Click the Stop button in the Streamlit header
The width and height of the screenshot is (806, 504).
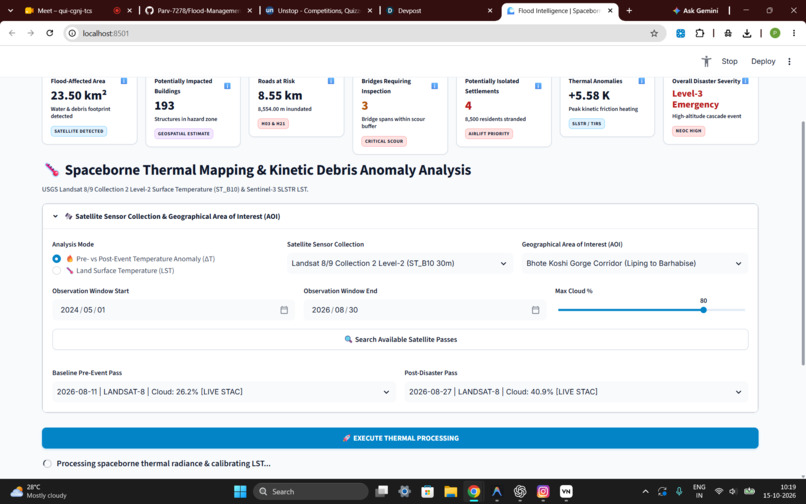click(729, 61)
